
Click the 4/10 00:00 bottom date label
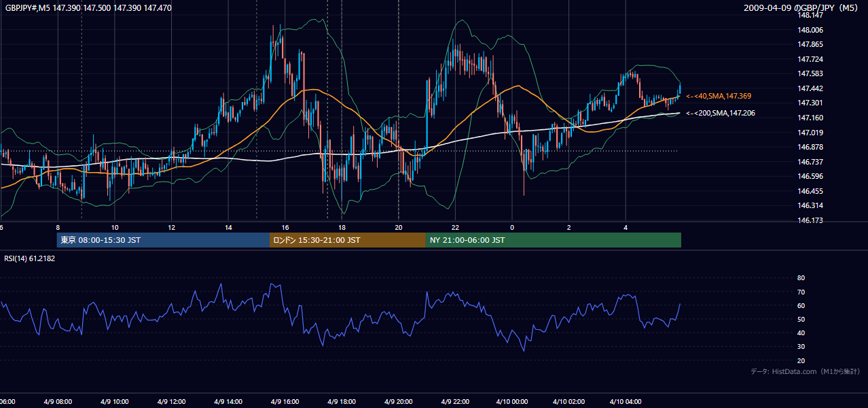tap(511, 401)
